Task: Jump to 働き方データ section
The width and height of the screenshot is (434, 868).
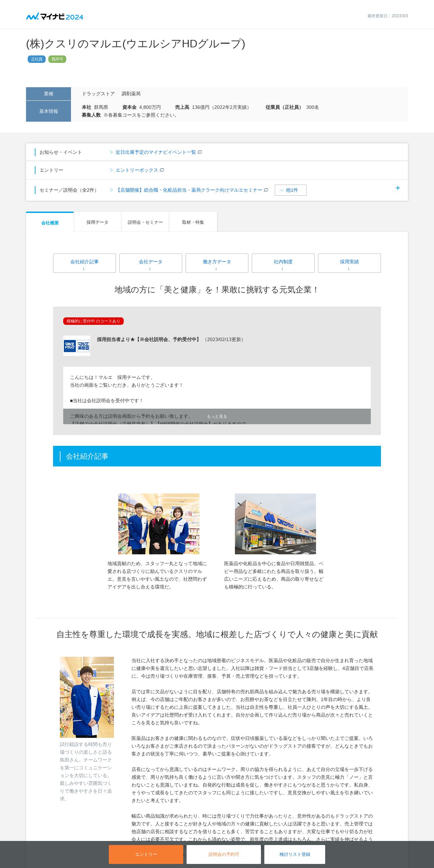Action: coord(217,263)
